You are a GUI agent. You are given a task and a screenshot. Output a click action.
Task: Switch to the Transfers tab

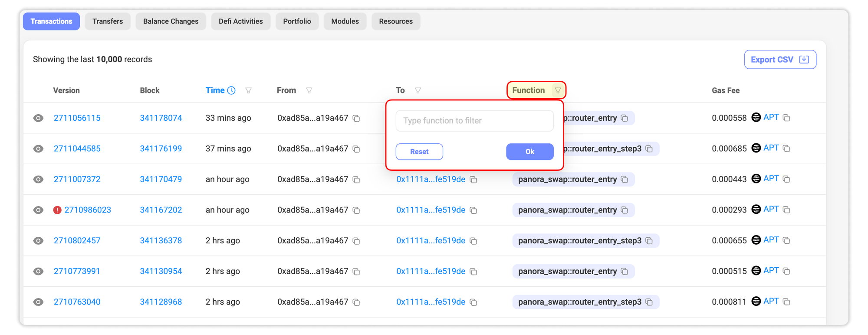pos(108,21)
